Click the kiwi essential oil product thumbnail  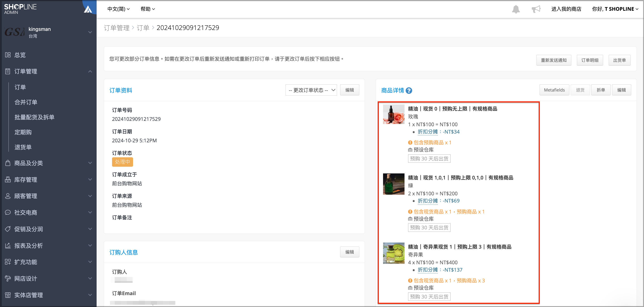394,253
